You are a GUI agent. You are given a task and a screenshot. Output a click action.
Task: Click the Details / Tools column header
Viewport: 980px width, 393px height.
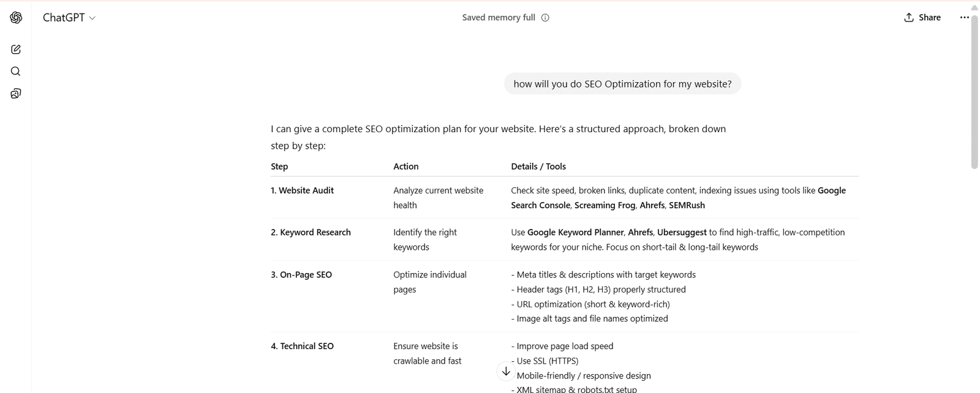[x=538, y=167]
